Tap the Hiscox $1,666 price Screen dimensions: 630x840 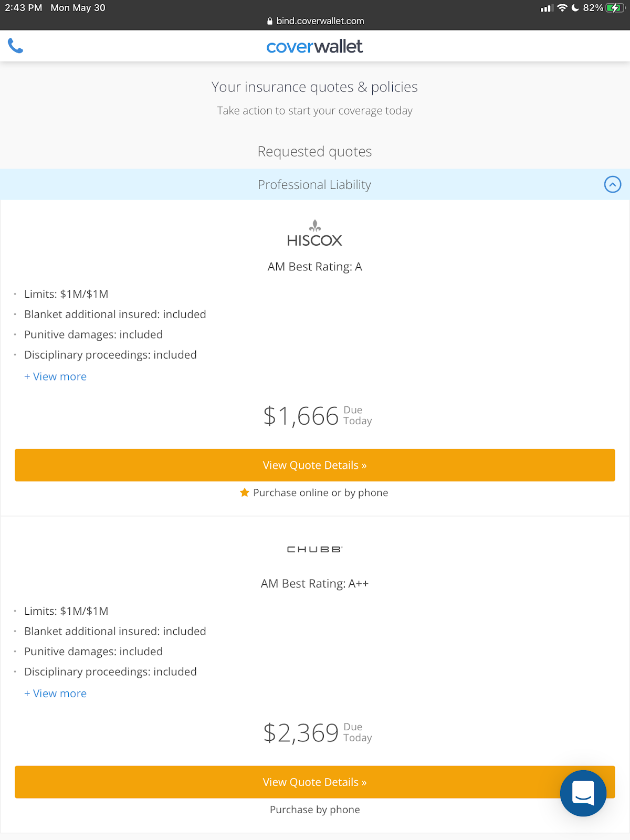pyautogui.click(x=301, y=416)
